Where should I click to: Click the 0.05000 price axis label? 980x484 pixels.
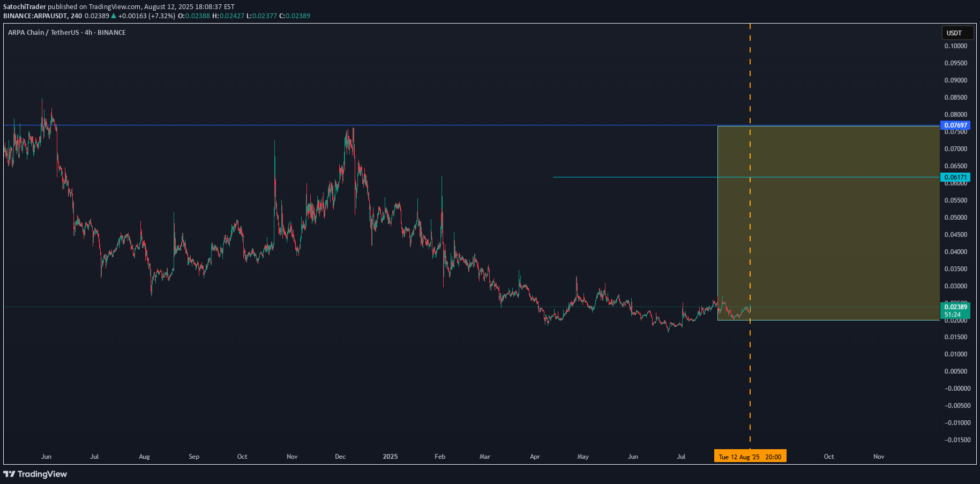pos(956,218)
